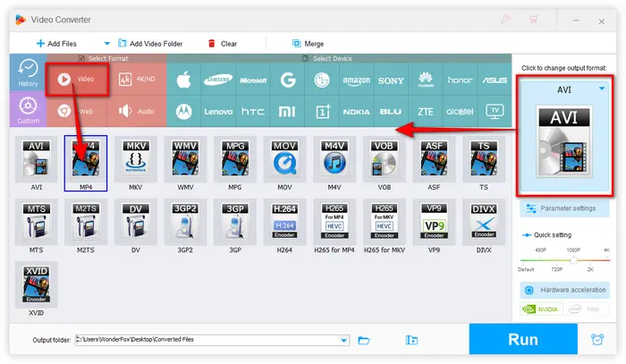Select the VP9 encoder format
This screenshot has height=364, width=626.
click(434, 226)
